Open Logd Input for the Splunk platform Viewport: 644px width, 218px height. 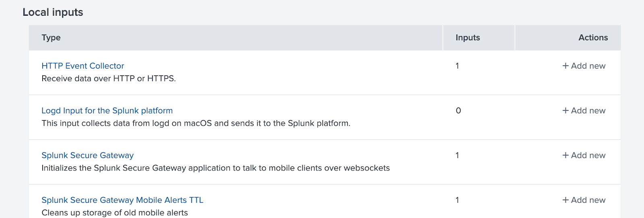point(107,110)
